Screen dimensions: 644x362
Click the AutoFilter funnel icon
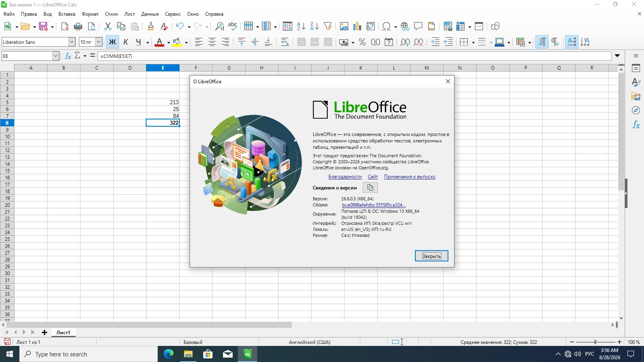(x=328, y=27)
